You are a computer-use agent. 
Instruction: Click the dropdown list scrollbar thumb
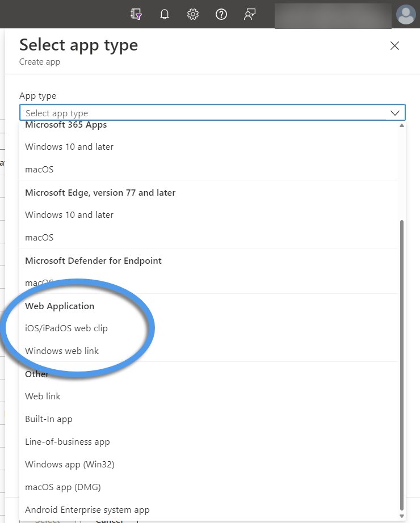pos(402,365)
